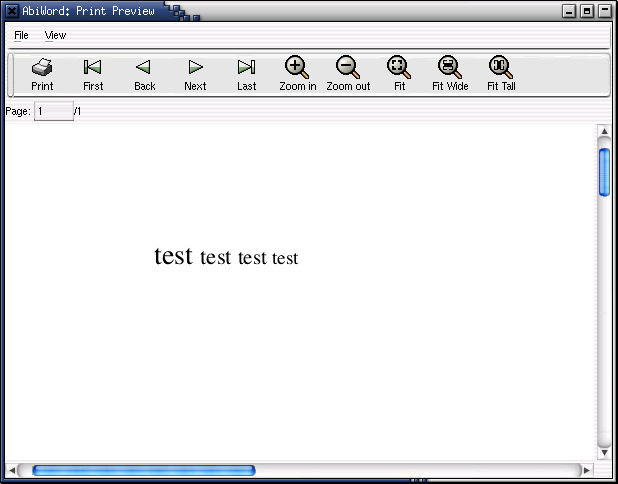Click the window menu X icon in title bar

[x=12, y=11]
